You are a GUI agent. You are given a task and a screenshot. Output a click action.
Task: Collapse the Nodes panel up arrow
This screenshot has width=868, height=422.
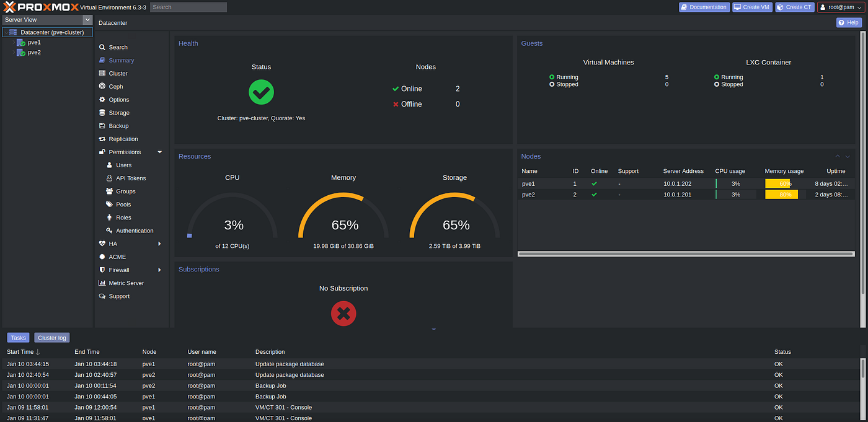point(838,156)
